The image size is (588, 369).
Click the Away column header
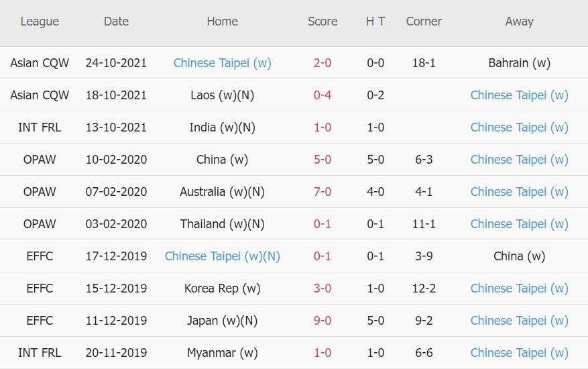point(519,21)
